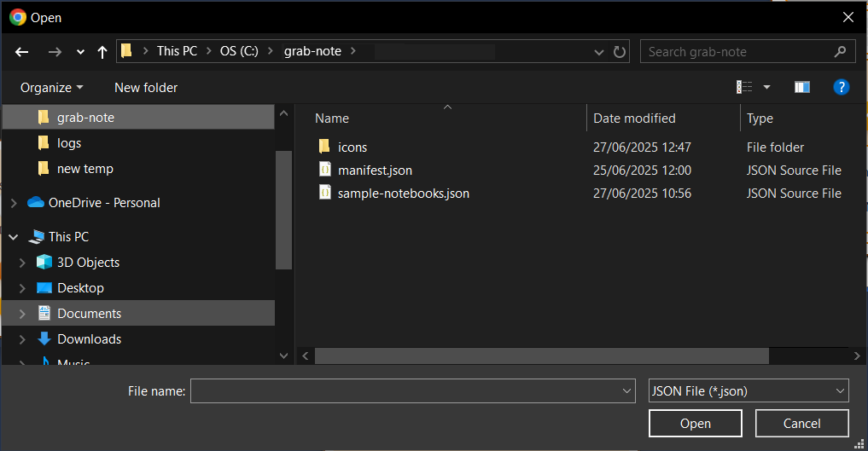This screenshot has height=451, width=868.
Task: Click date 27/06/2025 12:47
Action: point(642,147)
